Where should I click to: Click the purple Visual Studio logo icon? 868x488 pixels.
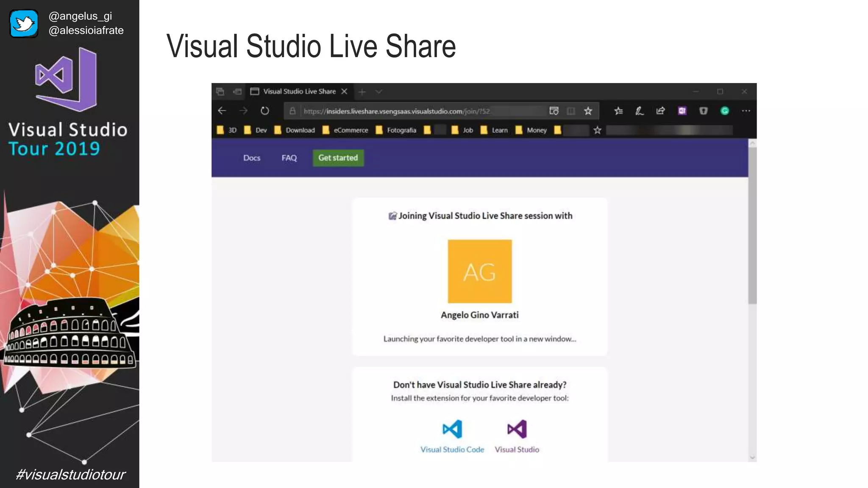click(x=517, y=429)
